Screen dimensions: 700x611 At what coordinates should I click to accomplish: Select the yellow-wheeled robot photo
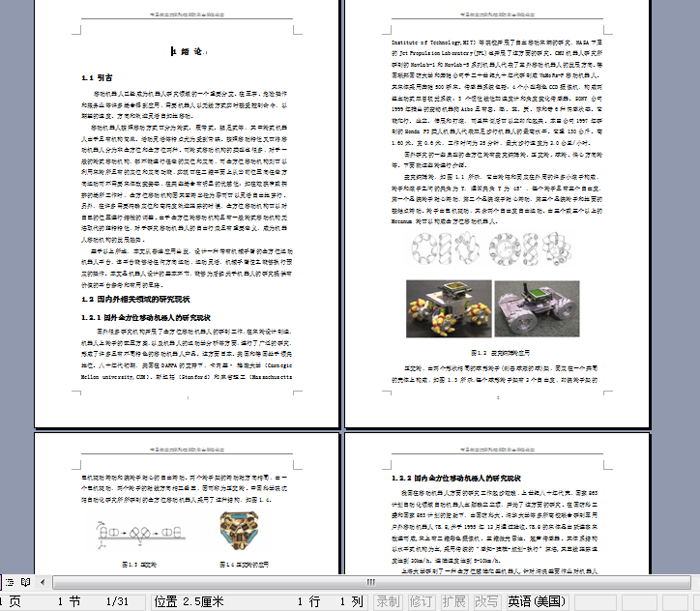[x=449, y=308]
